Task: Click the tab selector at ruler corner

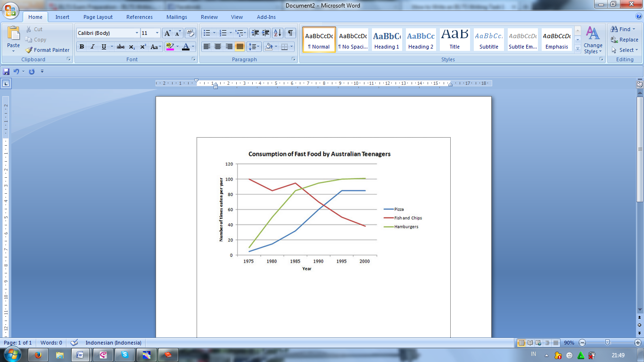Action: 6,84
